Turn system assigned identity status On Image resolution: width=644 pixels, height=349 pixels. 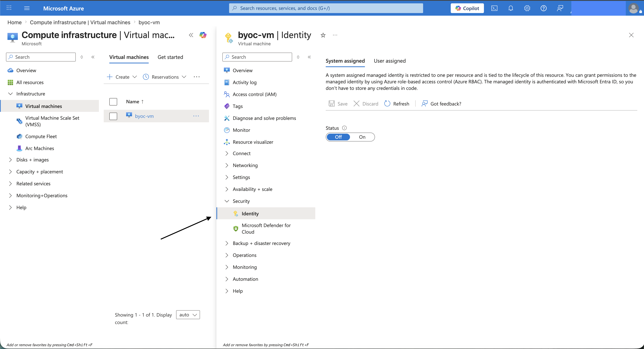(362, 137)
